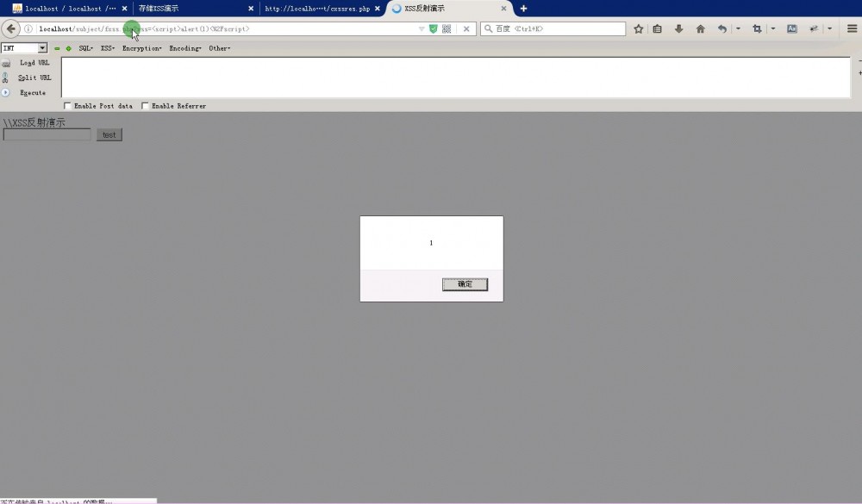The height and width of the screenshot is (504, 862).
Task: Open the Encoding dropdown in HackBar
Action: point(184,48)
